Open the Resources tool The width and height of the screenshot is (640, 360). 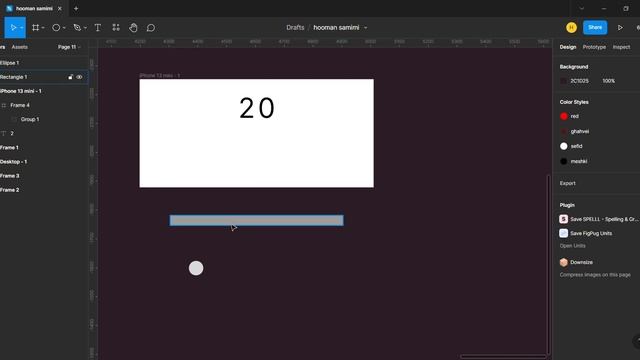point(116,27)
